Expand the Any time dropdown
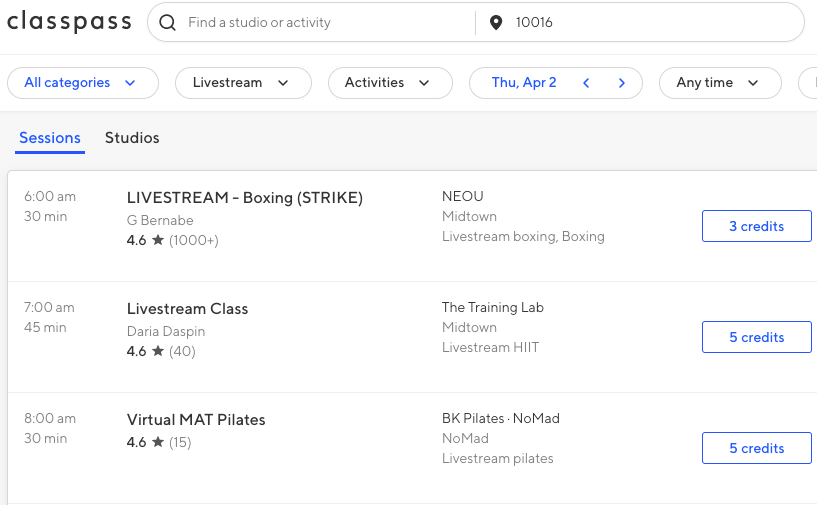817x505 pixels. [719, 83]
